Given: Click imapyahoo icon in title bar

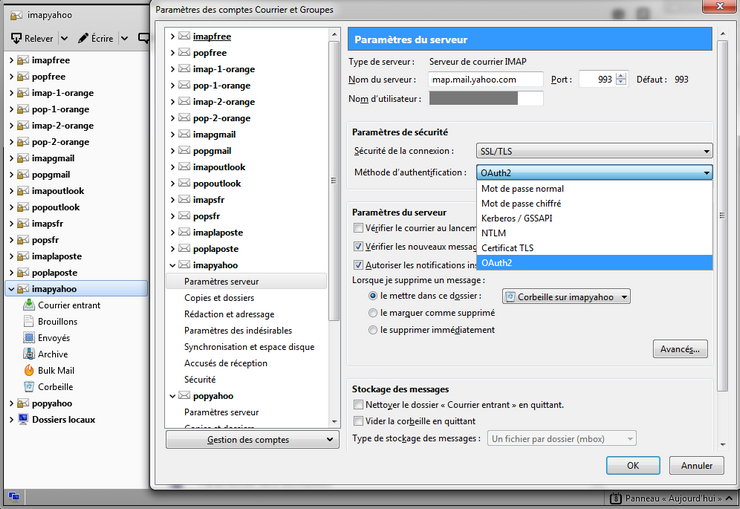Looking at the screenshot, I should (x=16, y=15).
